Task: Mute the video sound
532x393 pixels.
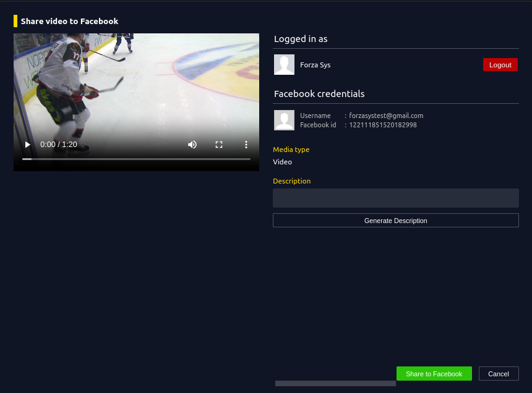Action: tap(192, 145)
